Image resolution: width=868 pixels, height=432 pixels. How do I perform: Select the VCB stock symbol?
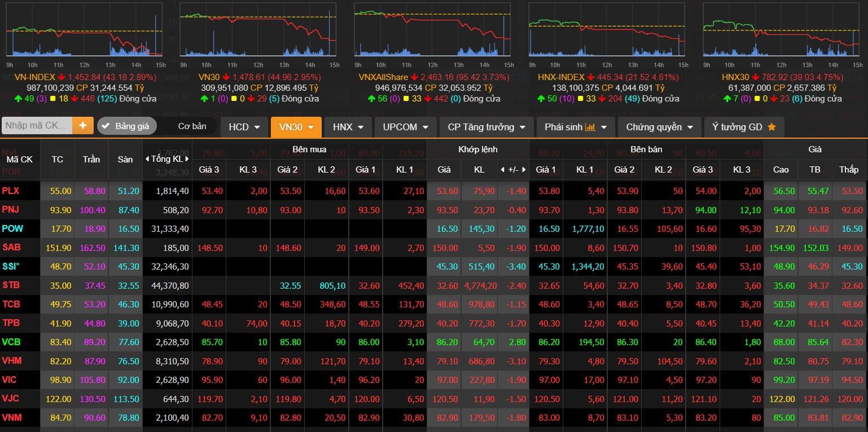click(x=11, y=342)
